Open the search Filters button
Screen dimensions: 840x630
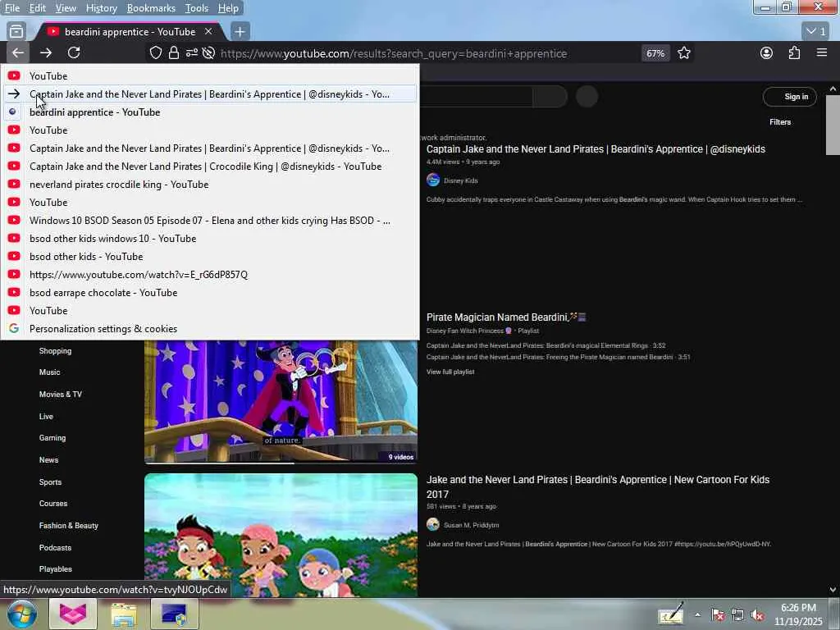(780, 122)
